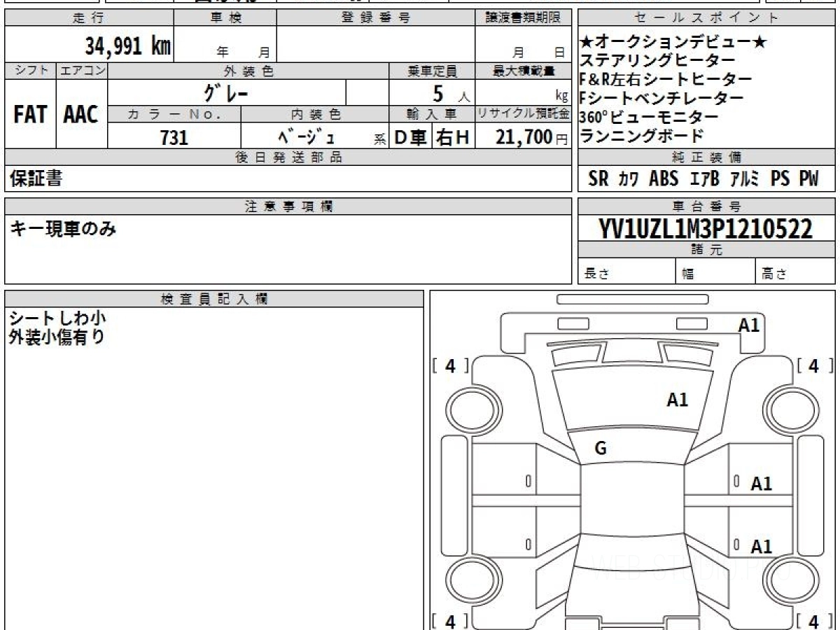The height and width of the screenshot is (630, 840).
Task: Select the note キー現車のみ
Action: click(x=63, y=228)
